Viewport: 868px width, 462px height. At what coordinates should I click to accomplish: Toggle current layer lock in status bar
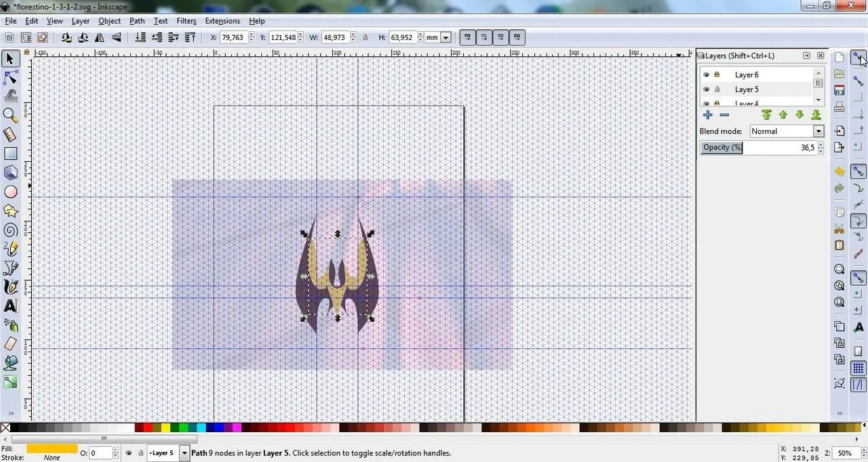click(140, 453)
